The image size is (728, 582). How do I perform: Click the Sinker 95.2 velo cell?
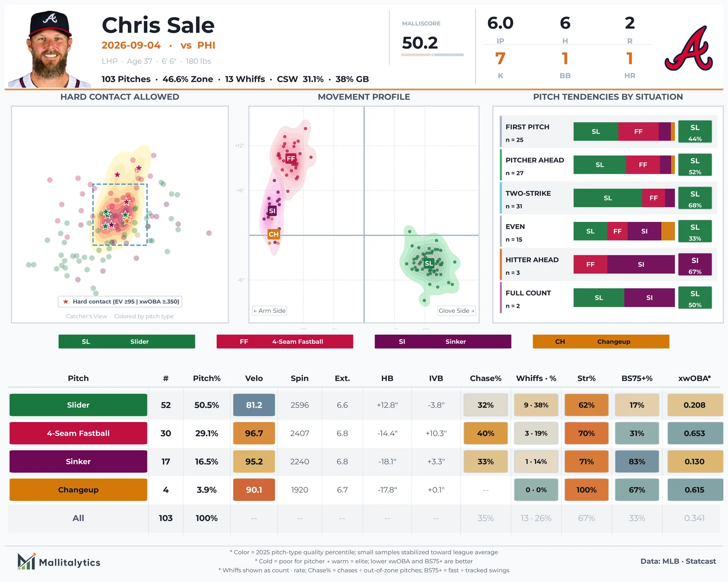pos(254,462)
